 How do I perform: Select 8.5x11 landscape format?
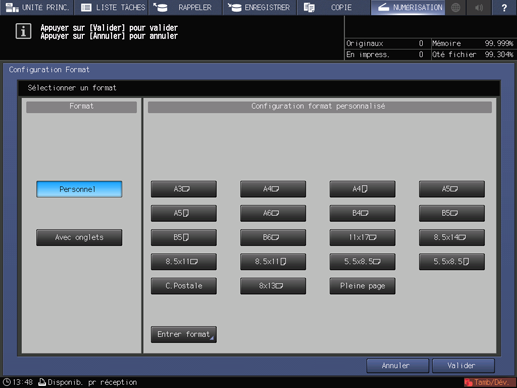184,262
